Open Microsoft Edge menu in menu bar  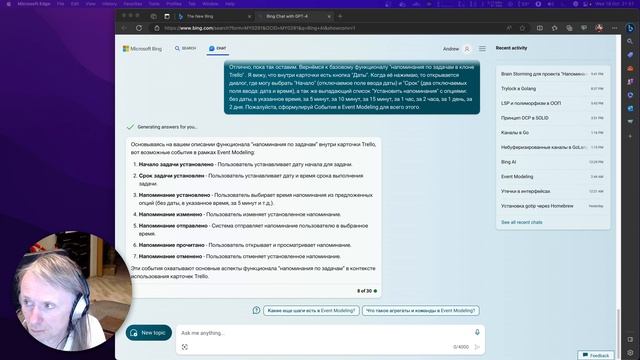click(34, 4)
